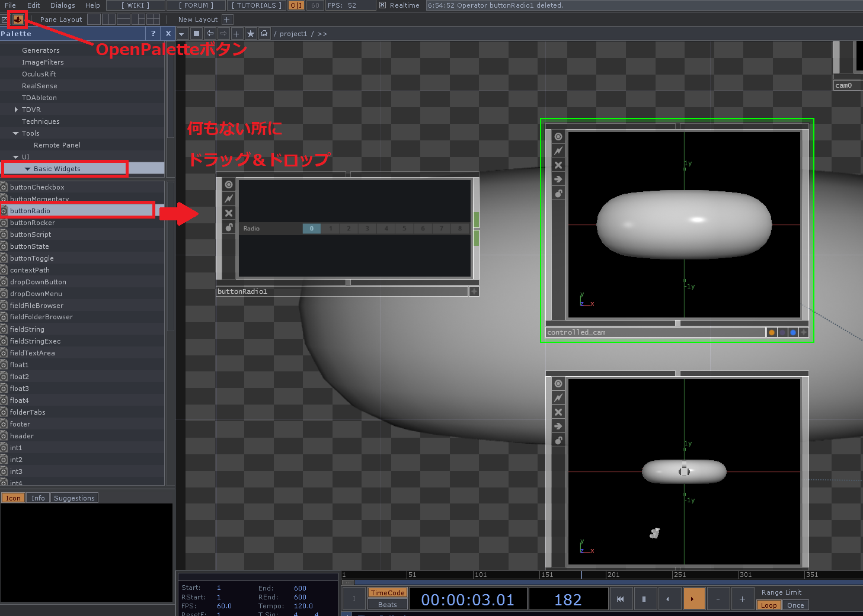Pause the timeline playback

click(x=644, y=599)
